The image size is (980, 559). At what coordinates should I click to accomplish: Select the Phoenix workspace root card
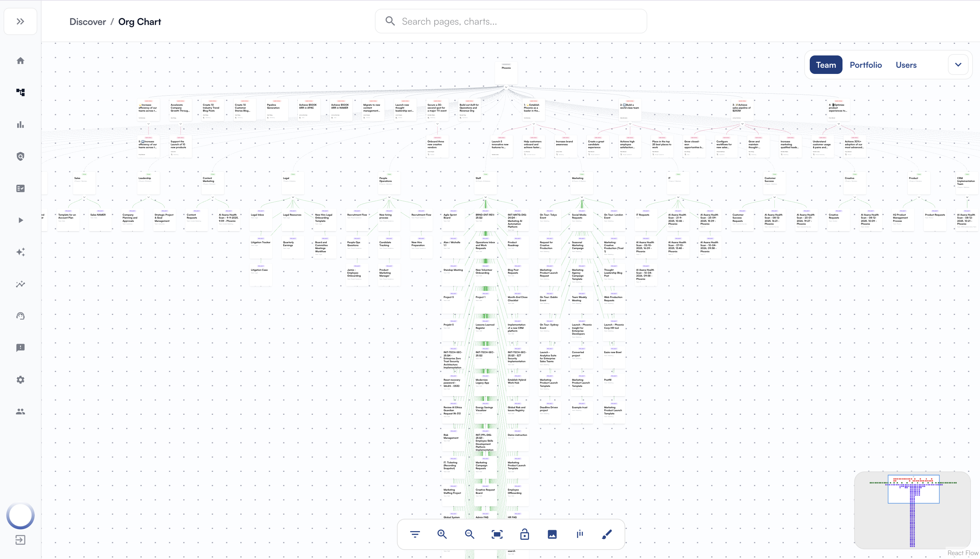pos(506,73)
